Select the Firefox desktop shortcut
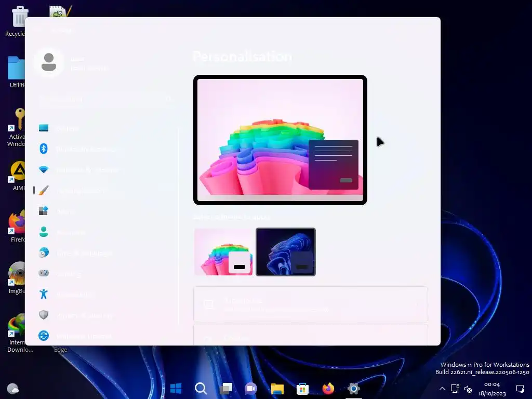Image resolution: width=532 pixels, height=399 pixels. click(17, 226)
